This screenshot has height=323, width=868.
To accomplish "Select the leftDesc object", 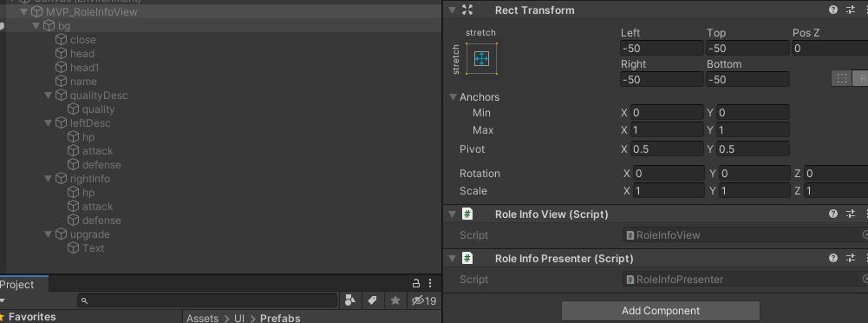I will coord(90,123).
